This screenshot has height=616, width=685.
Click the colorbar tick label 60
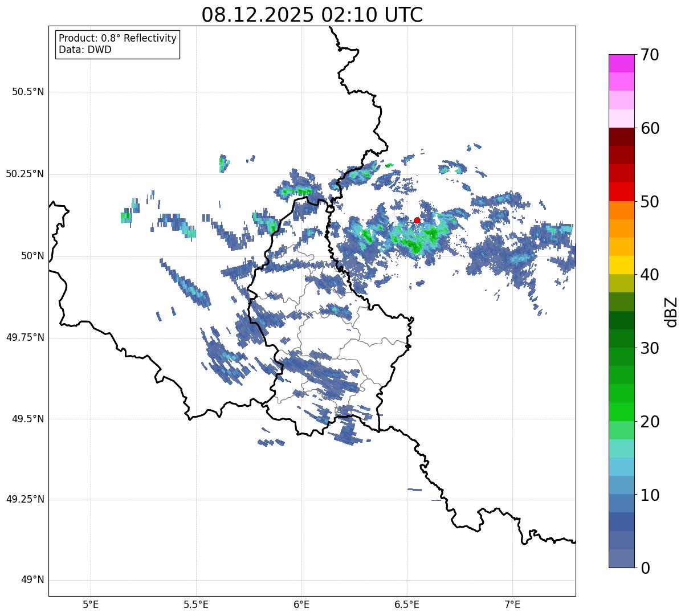tap(650, 128)
